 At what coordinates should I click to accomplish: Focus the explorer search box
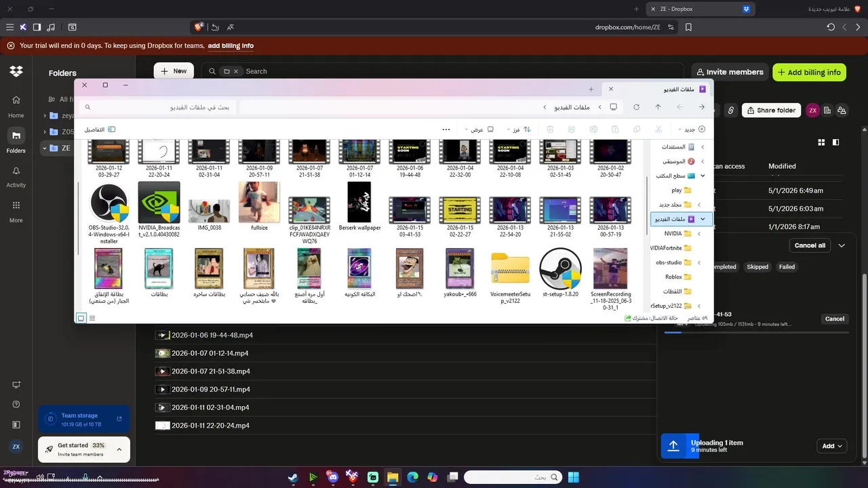pyautogui.click(x=157, y=107)
